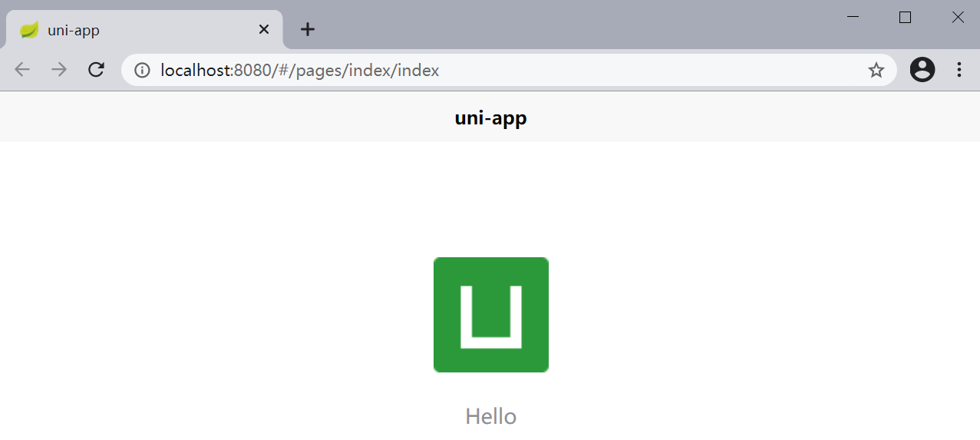The height and width of the screenshot is (440, 980).
Task: Maximize the browser window
Action: [905, 17]
